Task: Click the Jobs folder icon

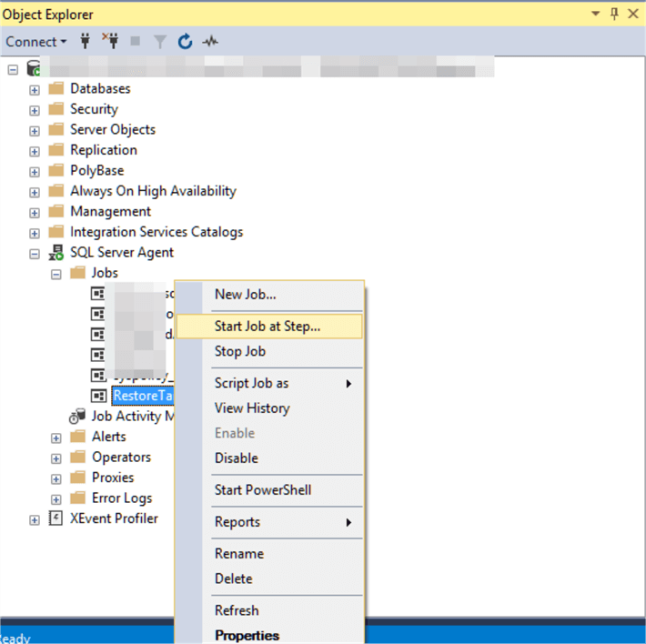Action: pyautogui.click(x=78, y=273)
